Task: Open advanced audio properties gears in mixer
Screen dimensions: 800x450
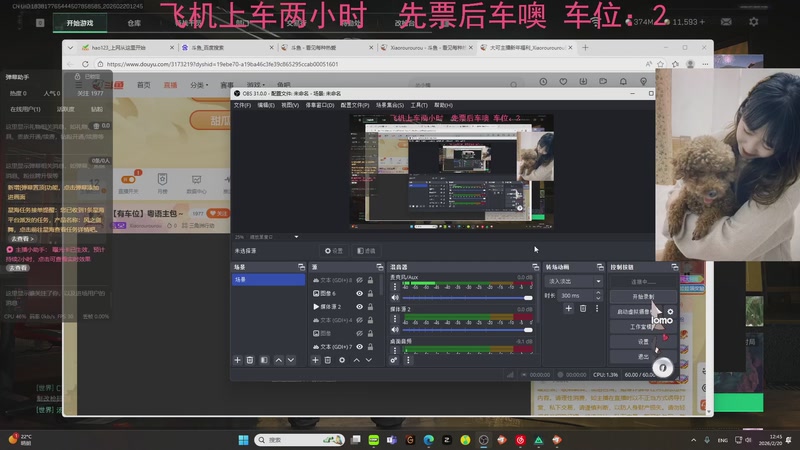Action: pos(394,360)
